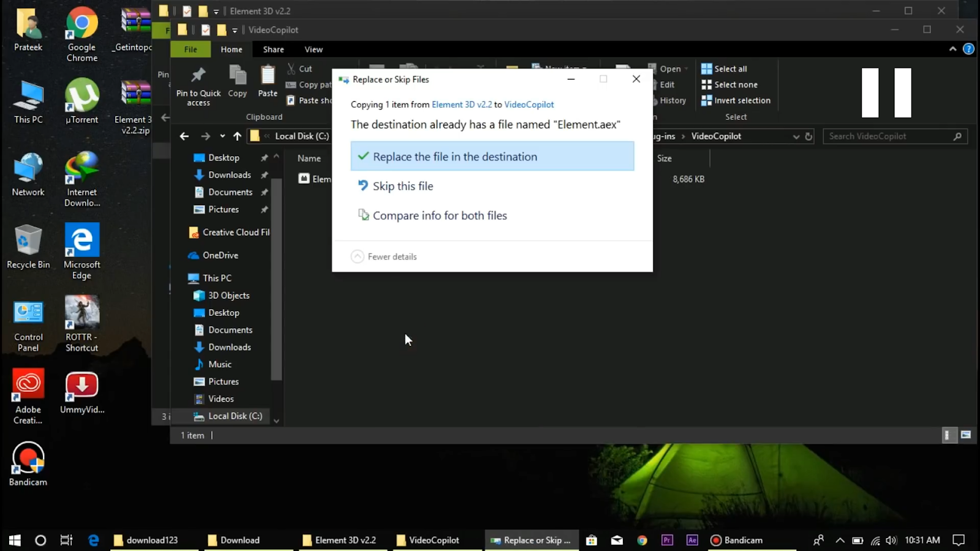This screenshot has height=551, width=980.
Task: Collapse the dialog with Fewer details
Action: coord(384,257)
